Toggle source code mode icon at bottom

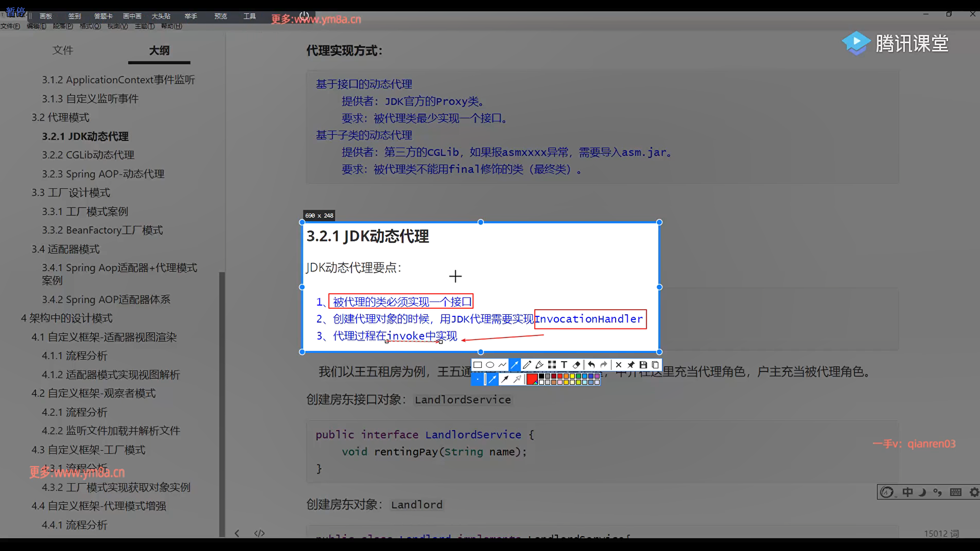click(x=259, y=533)
